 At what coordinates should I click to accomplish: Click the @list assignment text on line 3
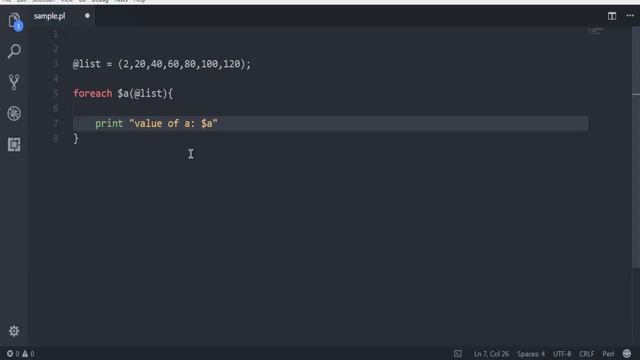coord(162,64)
